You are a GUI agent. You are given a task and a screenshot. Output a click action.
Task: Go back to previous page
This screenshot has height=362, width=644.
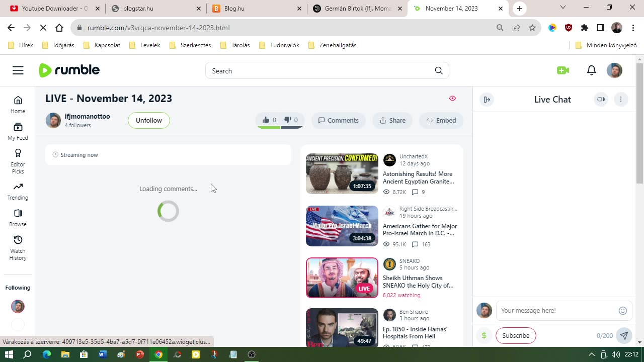pos(11,28)
